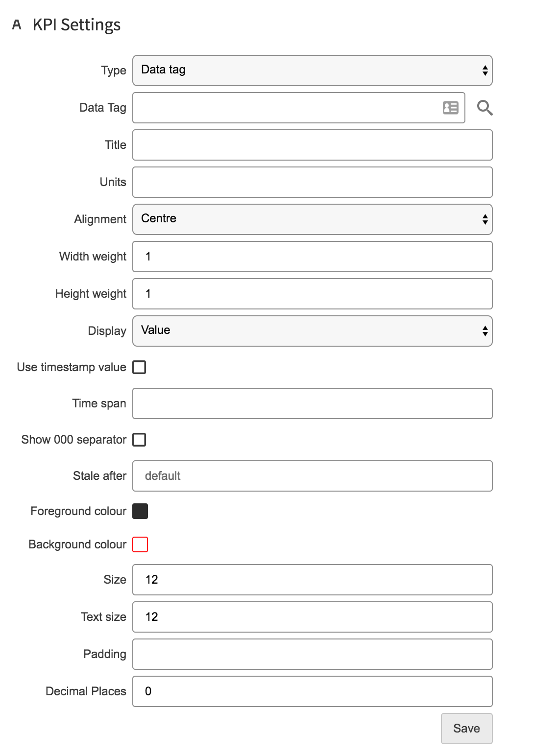
Task: Open the Display dropdown showing Value
Action: pos(313,331)
